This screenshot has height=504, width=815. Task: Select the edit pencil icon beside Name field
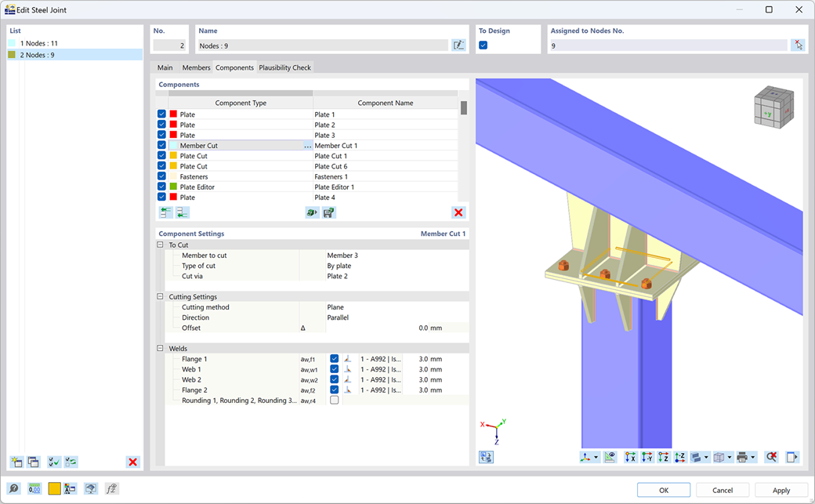pos(459,45)
